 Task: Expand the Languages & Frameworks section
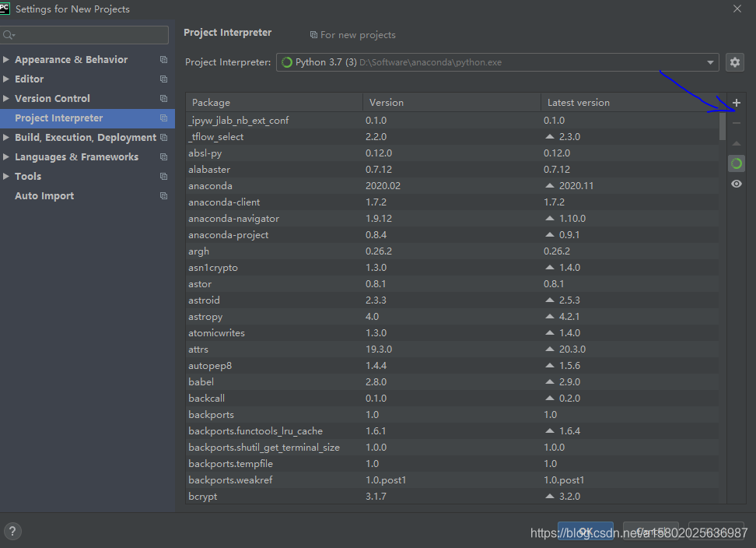[5, 156]
